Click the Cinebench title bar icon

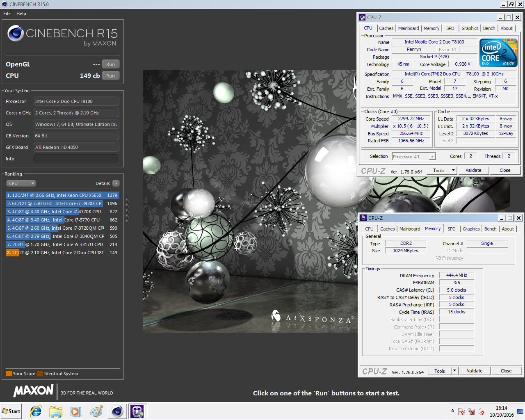click(x=5, y=4)
